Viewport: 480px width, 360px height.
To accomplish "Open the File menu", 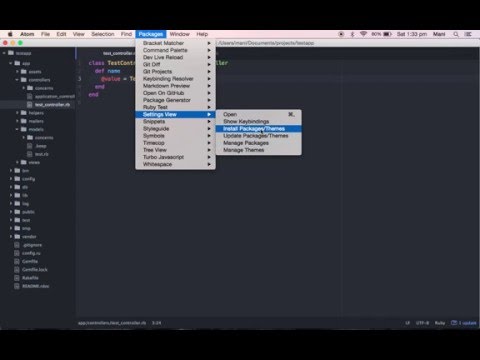I will (x=45, y=34).
